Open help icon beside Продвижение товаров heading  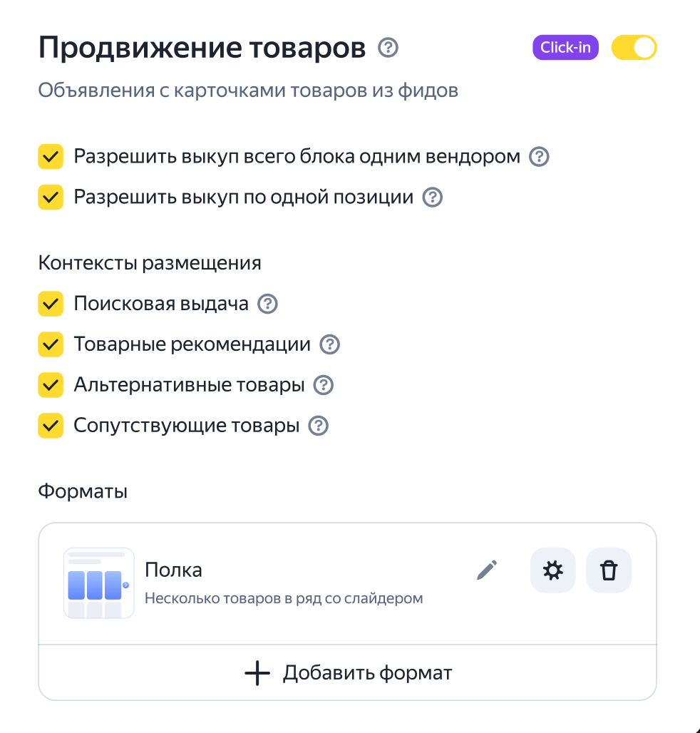388,48
